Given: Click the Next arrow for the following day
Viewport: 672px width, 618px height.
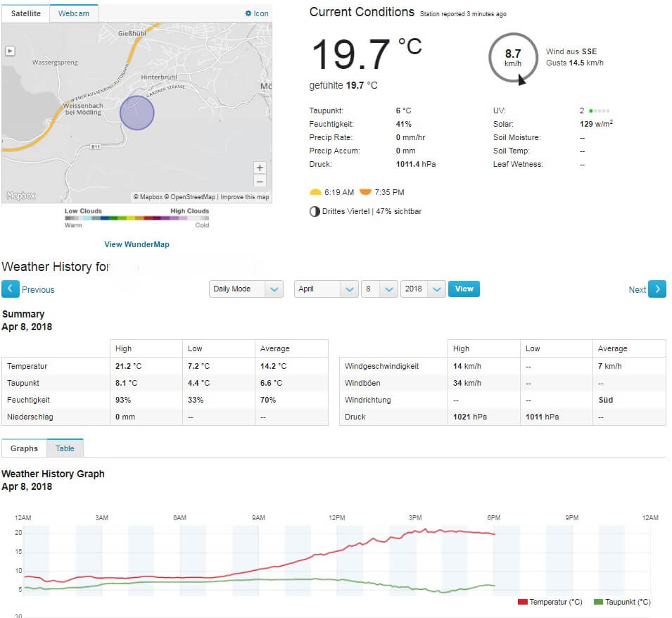Looking at the screenshot, I should point(656,289).
